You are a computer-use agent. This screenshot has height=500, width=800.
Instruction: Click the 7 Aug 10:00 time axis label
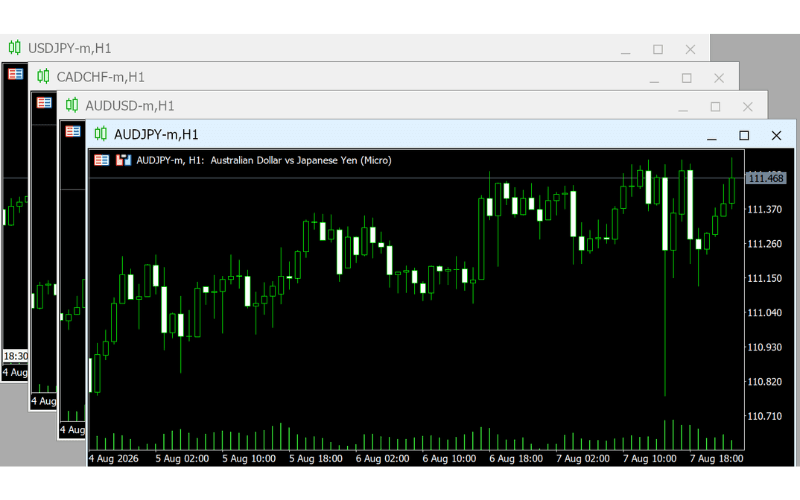tap(649, 459)
